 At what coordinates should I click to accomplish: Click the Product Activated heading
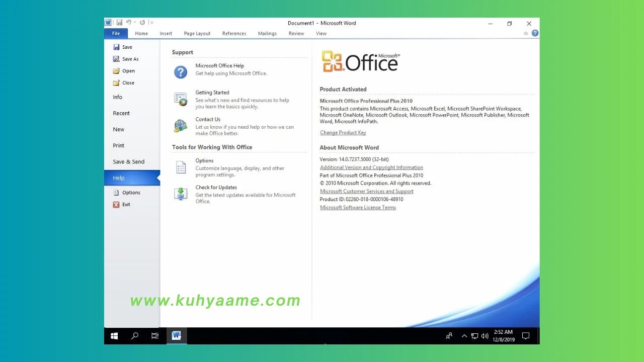tap(343, 89)
